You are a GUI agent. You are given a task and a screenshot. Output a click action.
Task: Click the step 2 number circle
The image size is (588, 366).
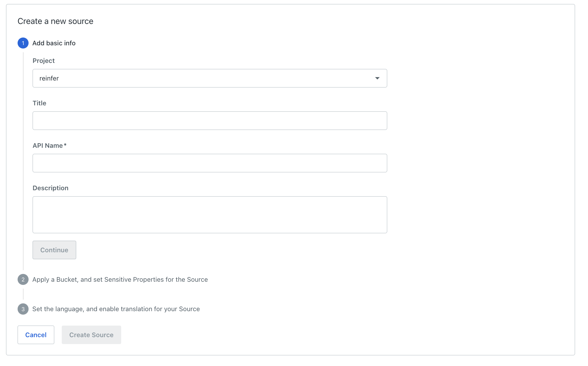(23, 279)
